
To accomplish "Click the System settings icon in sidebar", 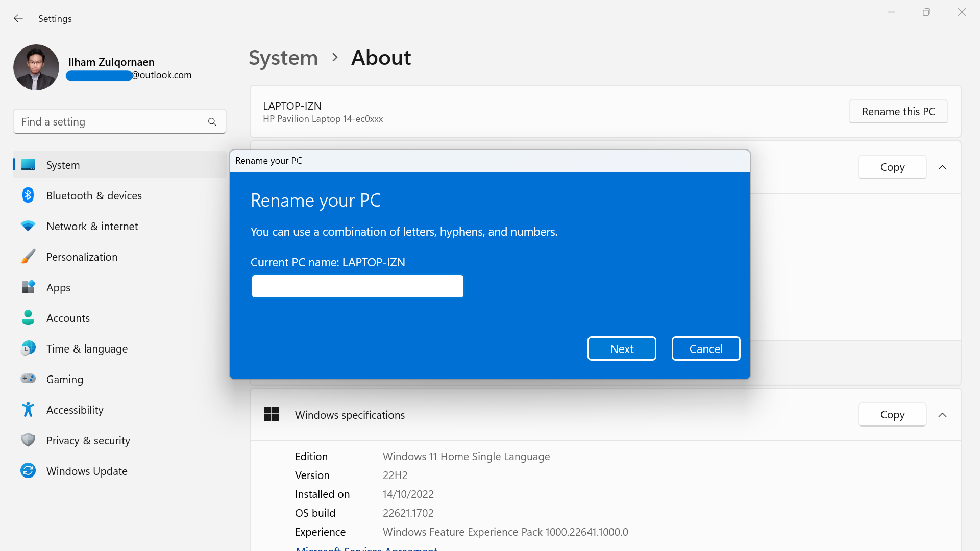I will (27, 164).
